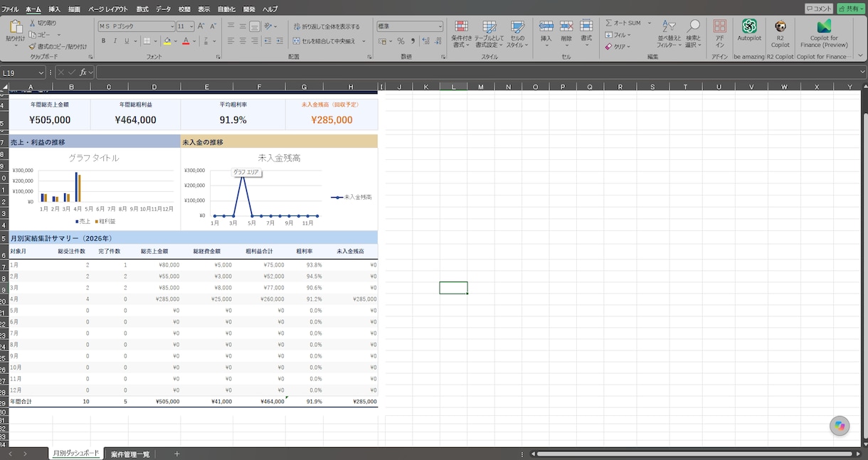Click the percent style button
This screenshot has width=868, height=460.
pyautogui.click(x=401, y=41)
